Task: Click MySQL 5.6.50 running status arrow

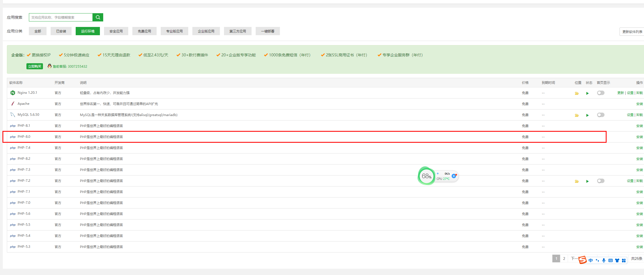Action: (x=588, y=115)
